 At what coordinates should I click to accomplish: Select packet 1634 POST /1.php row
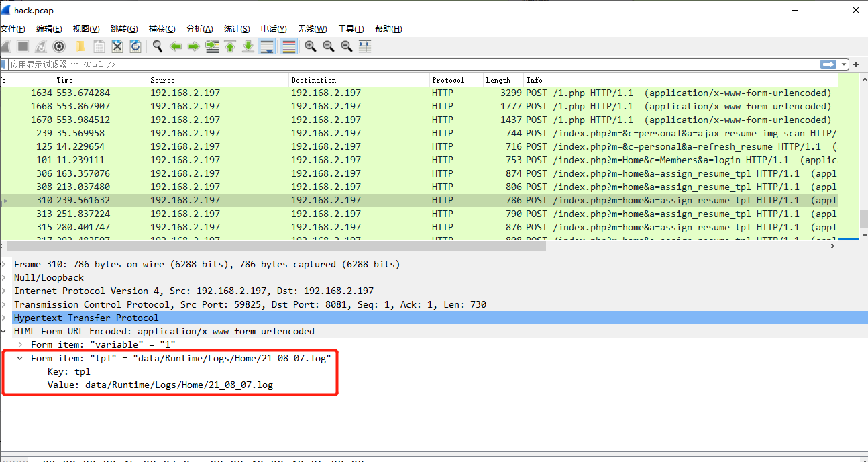click(x=419, y=93)
